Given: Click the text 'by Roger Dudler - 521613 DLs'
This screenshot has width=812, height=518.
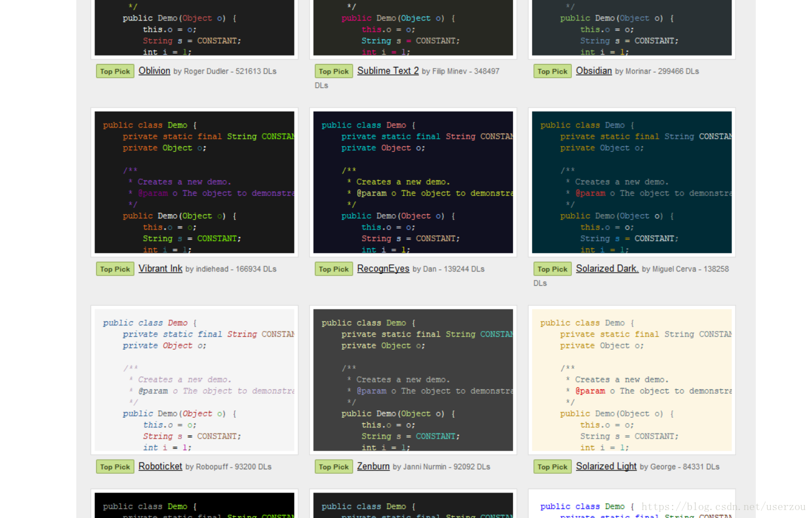Looking at the screenshot, I should pyautogui.click(x=225, y=71).
